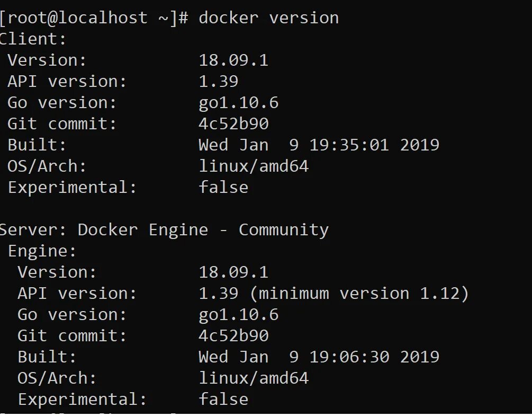Click the Server Go version go1.10.6
Image resolution: width=532 pixels, height=416 pixels.
pos(238,314)
